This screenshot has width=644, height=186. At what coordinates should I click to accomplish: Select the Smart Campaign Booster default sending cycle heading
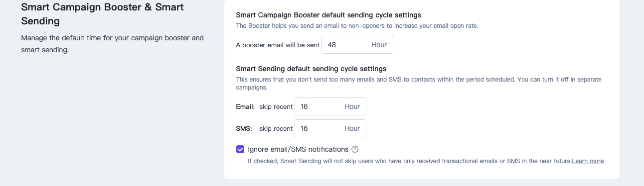click(x=328, y=15)
